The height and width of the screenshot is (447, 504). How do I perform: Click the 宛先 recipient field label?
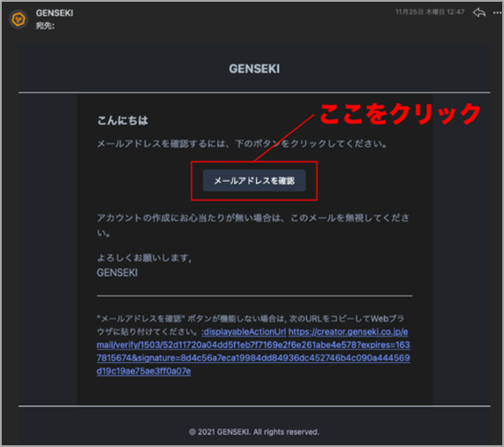(45, 26)
